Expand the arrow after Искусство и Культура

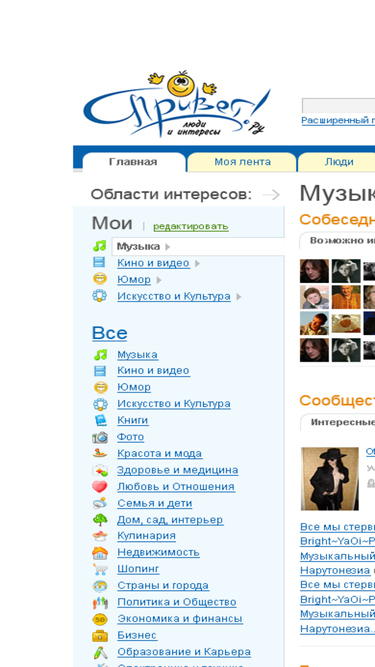239,296
